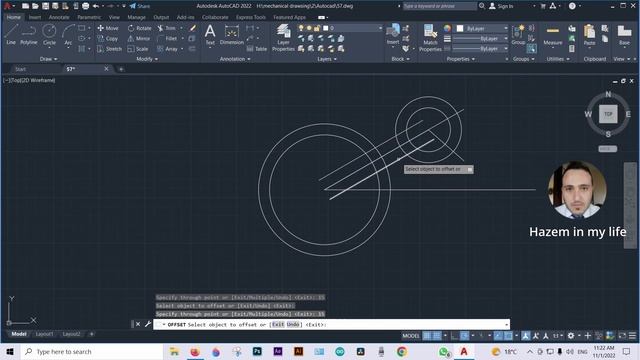Open the Parametric ribbon tab
Screen dimensions: 640x360
[x=89, y=17]
